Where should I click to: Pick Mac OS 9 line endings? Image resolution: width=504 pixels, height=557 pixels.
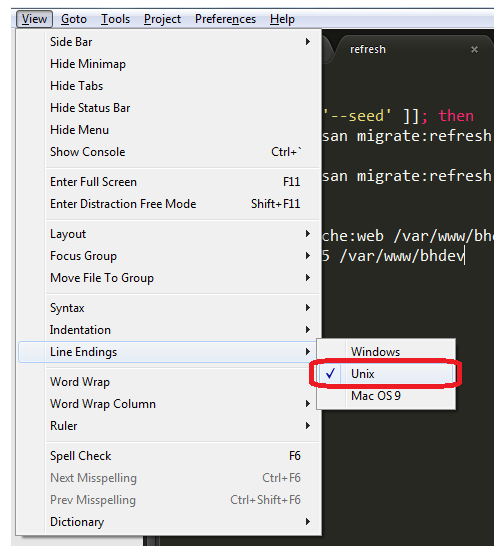pos(386,396)
